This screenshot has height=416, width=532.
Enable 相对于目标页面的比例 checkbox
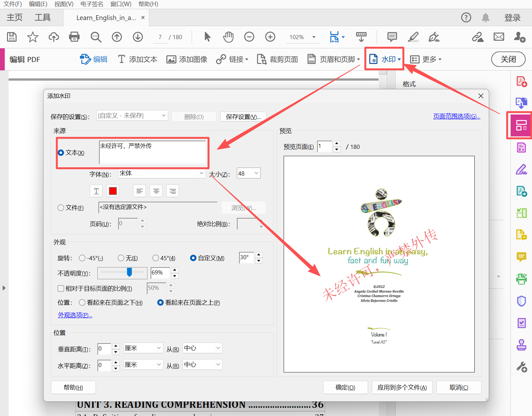pyautogui.click(x=61, y=288)
